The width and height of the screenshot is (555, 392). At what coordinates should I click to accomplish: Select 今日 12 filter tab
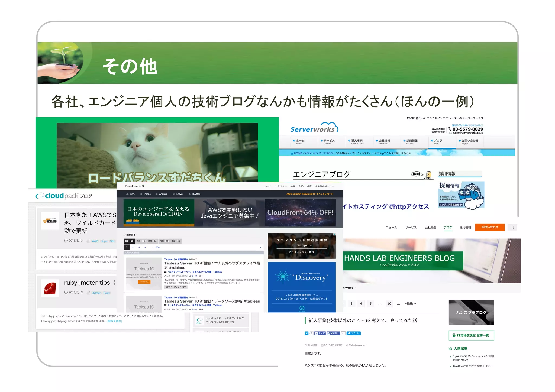pyautogui.click(x=141, y=241)
